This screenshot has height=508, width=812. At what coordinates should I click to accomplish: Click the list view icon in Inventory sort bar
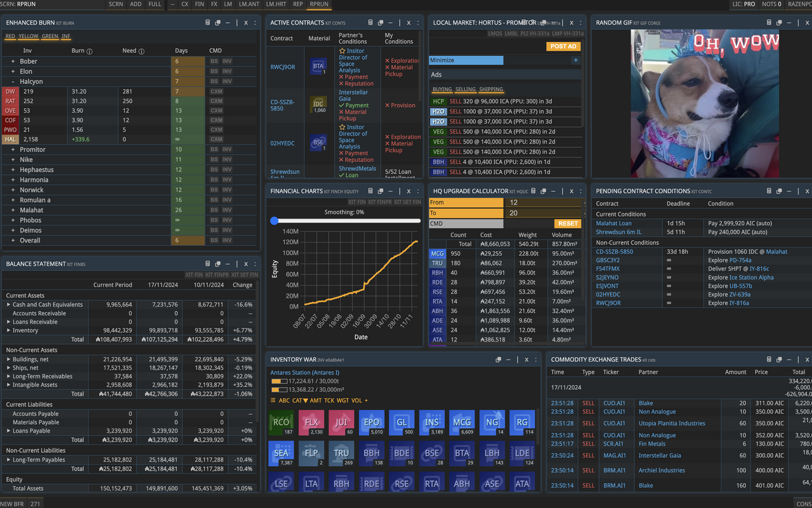(273, 401)
